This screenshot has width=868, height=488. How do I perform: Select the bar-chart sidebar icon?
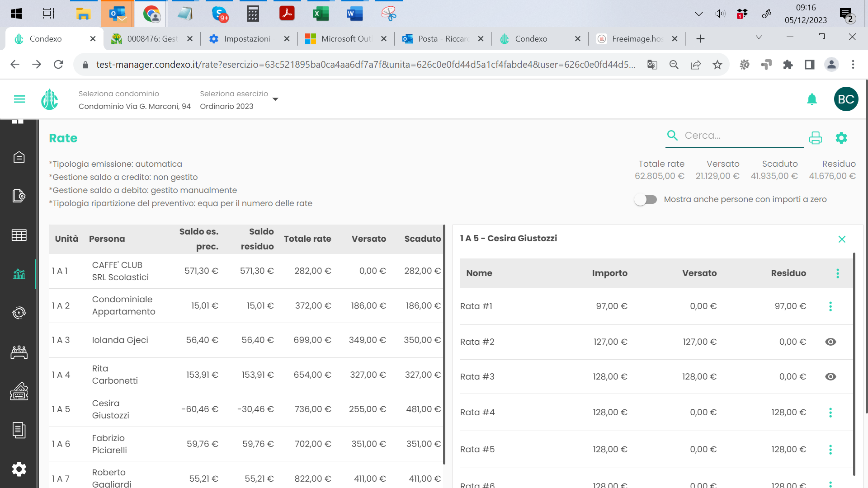coord(19,274)
